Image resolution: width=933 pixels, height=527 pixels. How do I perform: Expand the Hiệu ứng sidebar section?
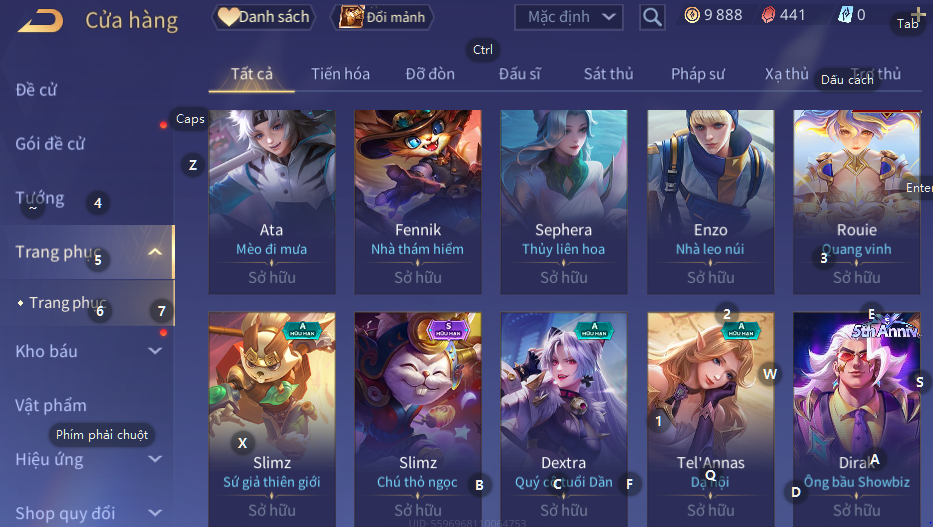tap(155, 459)
